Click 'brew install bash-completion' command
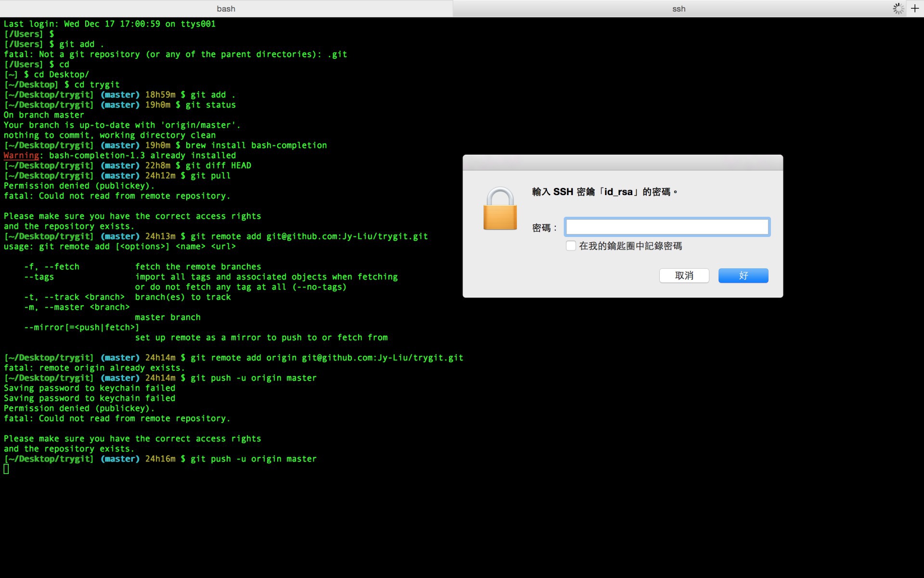 (x=256, y=145)
